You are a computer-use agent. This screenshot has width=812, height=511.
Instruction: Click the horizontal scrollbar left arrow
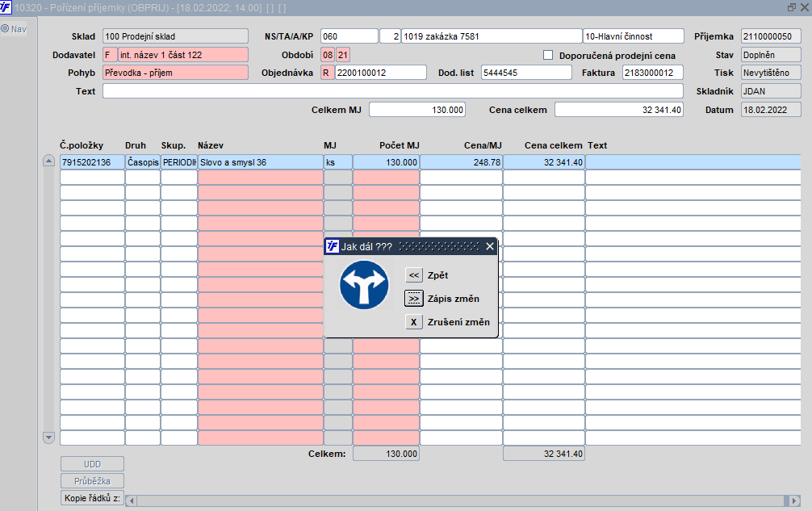131,501
